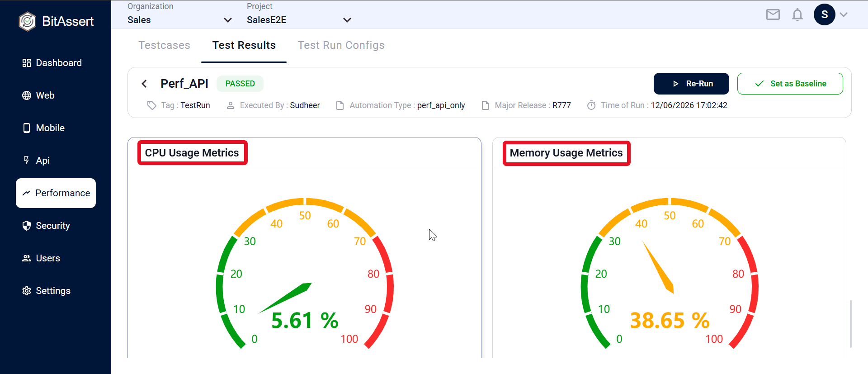Screen dimensions: 868x374
Task: Click the Memory Usage Metrics heading
Action: pyautogui.click(x=566, y=153)
